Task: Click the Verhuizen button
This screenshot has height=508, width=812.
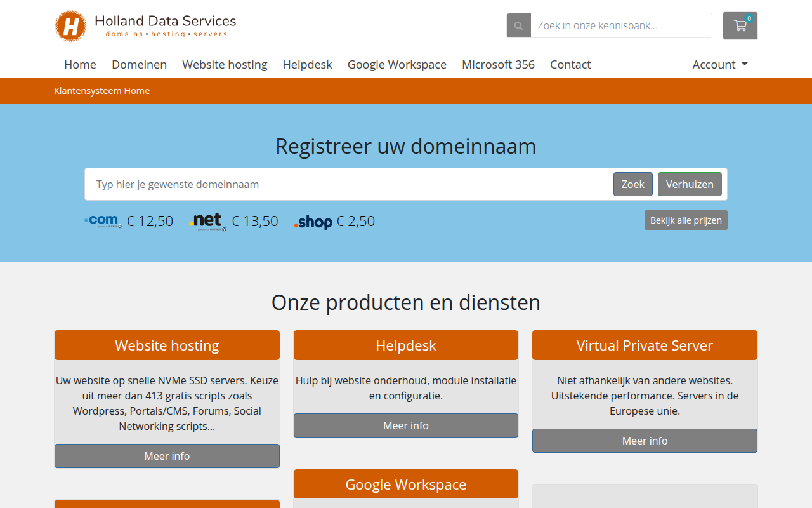Action: tap(690, 184)
